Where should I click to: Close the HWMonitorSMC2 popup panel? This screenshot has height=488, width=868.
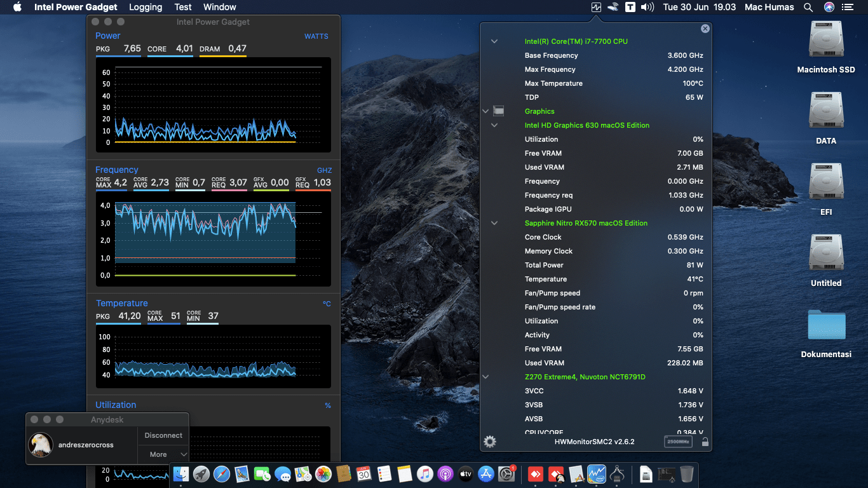tap(705, 29)
